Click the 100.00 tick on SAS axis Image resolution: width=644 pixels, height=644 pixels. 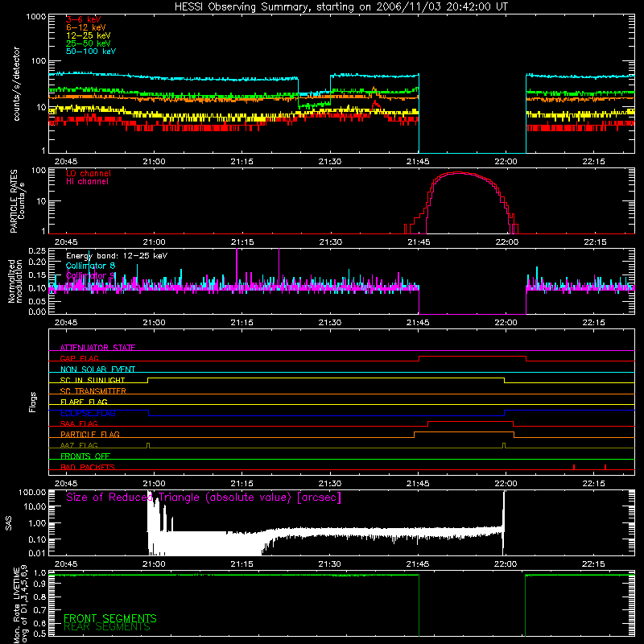tap(32, 493)
